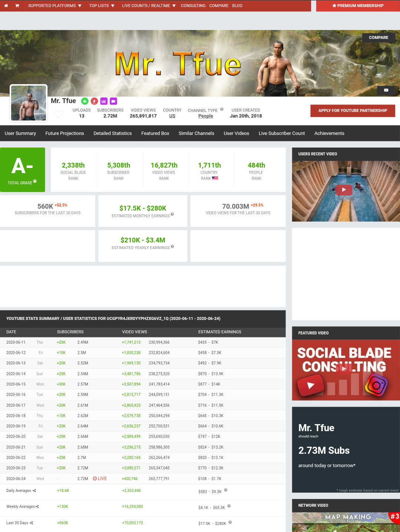Open the shopping cart icon
400x532 pixels.
click(17, 6)
